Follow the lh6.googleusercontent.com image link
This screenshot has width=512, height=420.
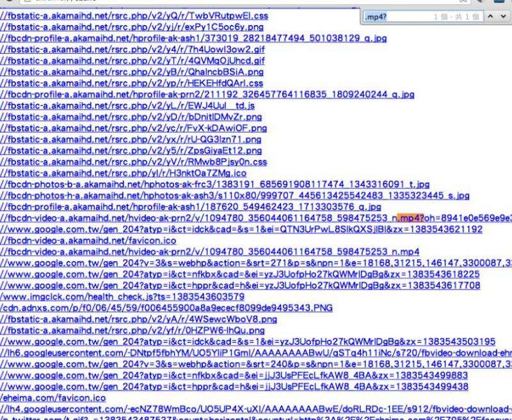[256, 352]
